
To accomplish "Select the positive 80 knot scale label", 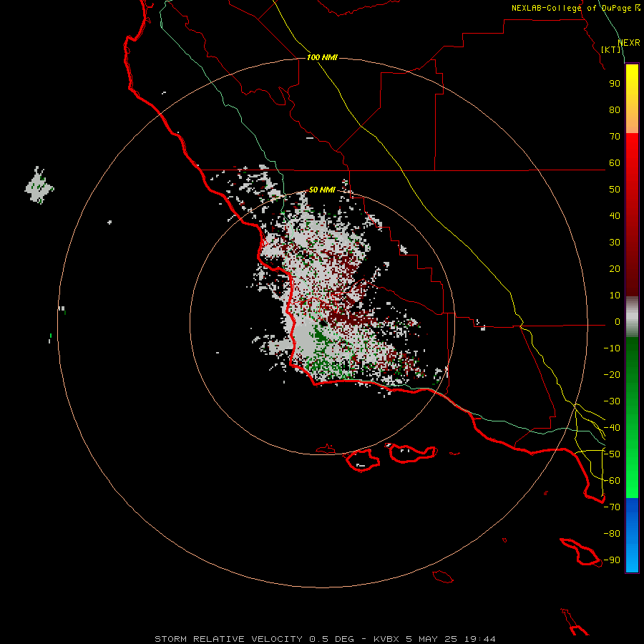I will [615, 110].
